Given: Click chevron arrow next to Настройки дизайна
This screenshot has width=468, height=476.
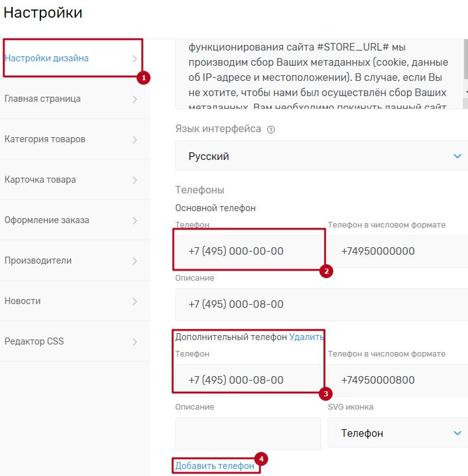Looking at the screenshot, I should 135,59.
